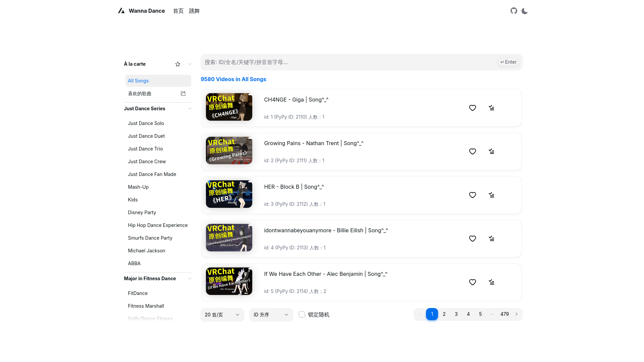The height and width of the screenshot is (362, 644).
Task: Queue idontwannabeyouanymore with playlist icon
Action: (x=491, y=239)
